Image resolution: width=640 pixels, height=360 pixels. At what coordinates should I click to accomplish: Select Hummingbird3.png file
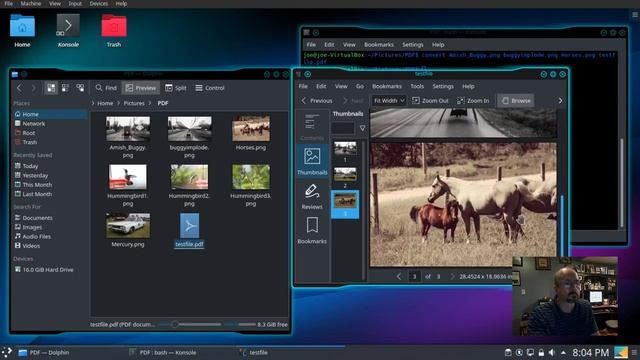click(x=251, y=186)
